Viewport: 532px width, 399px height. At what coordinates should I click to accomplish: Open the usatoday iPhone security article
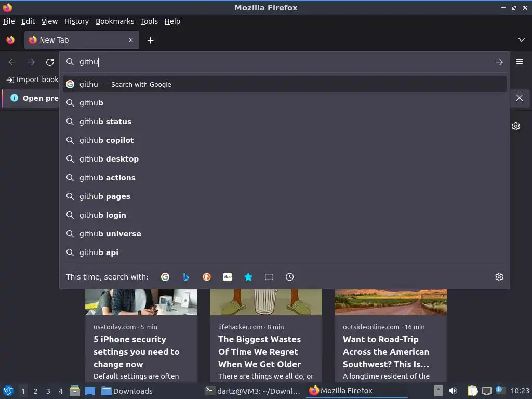[137, 352]
